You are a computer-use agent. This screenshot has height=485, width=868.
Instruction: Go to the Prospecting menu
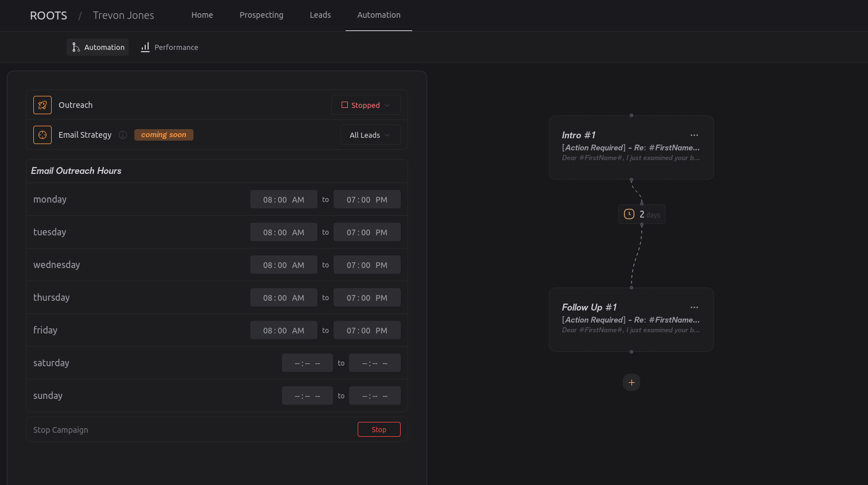click(x=261, y=15)
